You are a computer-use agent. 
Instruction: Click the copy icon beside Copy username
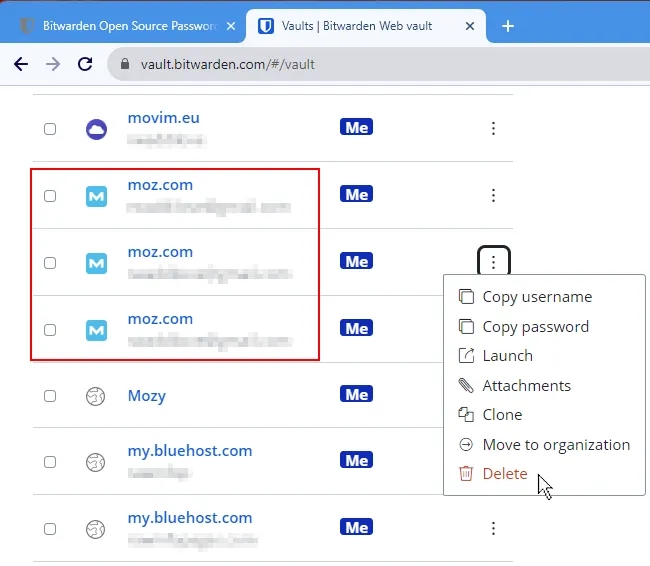[x=466, y=296]
